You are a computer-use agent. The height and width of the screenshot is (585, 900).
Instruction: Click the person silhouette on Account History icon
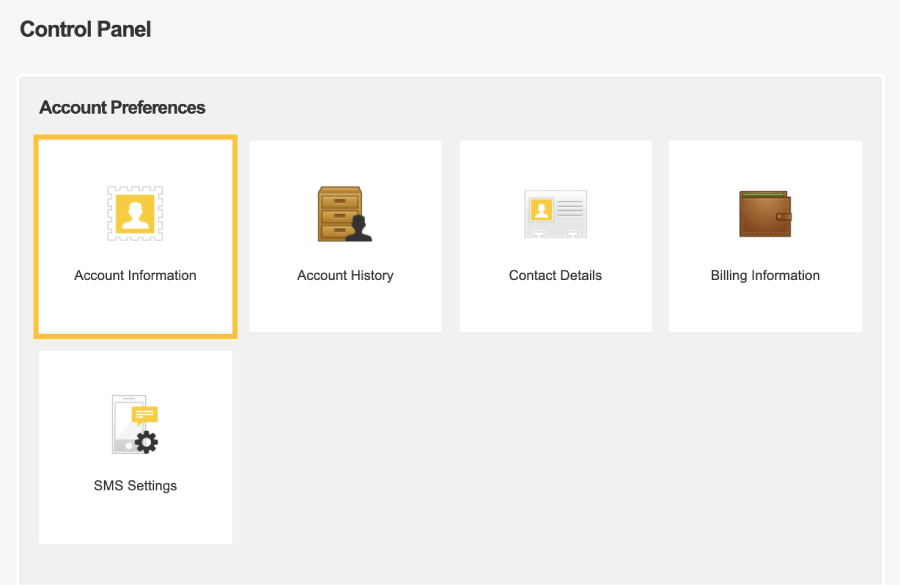tap(359, 228)
